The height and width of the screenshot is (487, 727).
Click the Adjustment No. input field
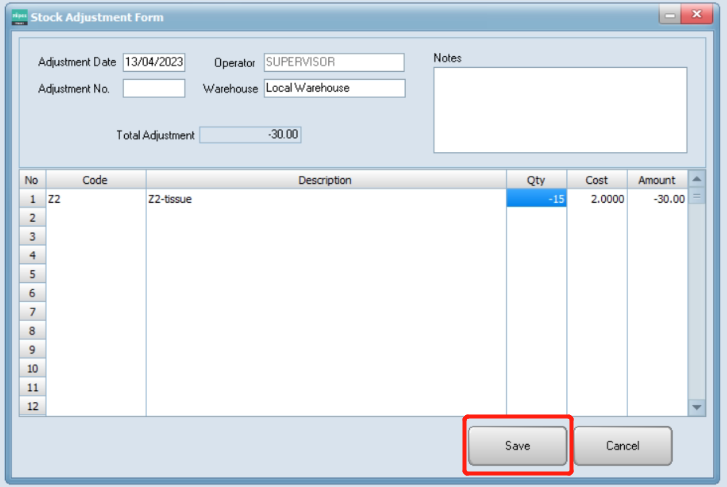pyautogui.click(x=154, y=88)
